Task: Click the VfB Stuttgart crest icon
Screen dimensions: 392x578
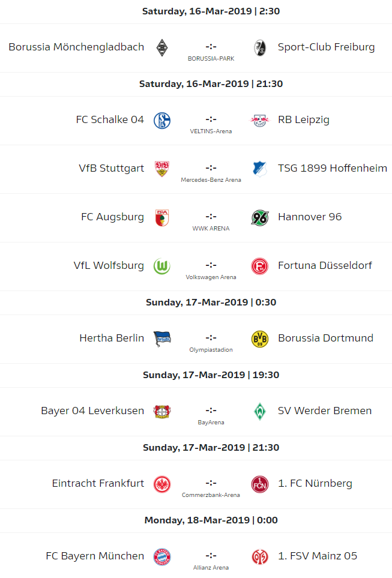Action: pyautogui.click(x=162, y=169)
